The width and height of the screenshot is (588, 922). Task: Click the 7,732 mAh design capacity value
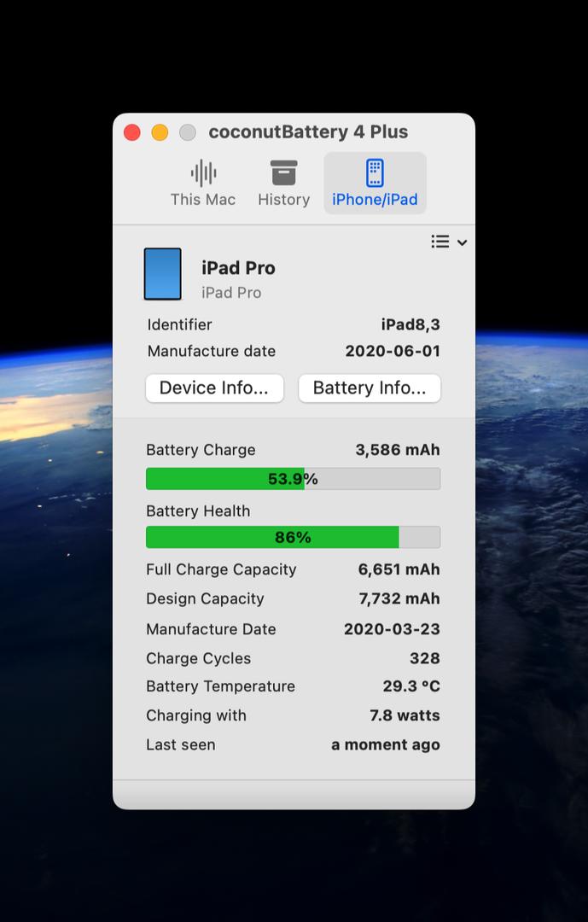click(x=399, y=598)
